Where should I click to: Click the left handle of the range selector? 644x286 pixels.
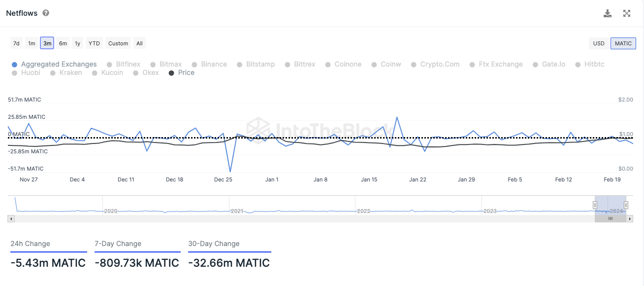[595, 205]
